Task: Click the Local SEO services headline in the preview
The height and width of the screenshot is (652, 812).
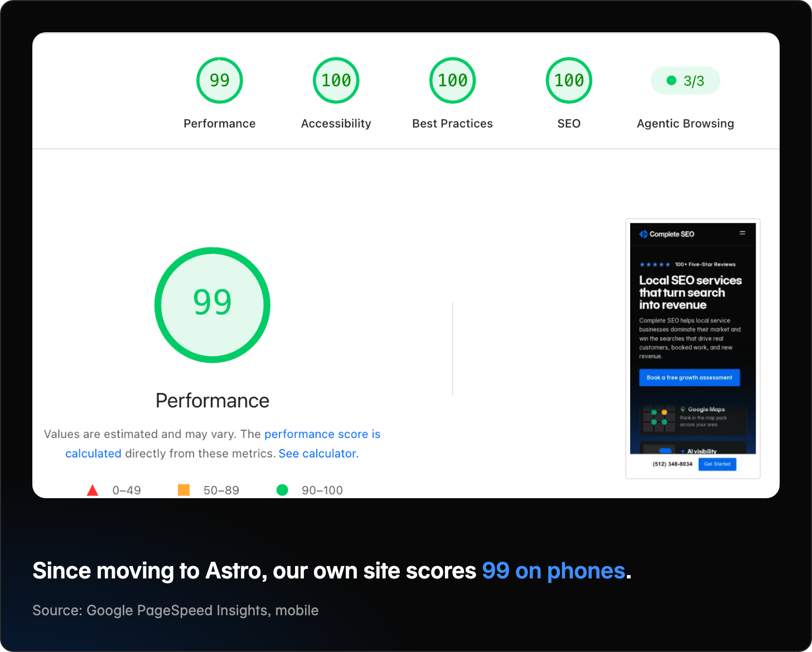Action: 690,293
